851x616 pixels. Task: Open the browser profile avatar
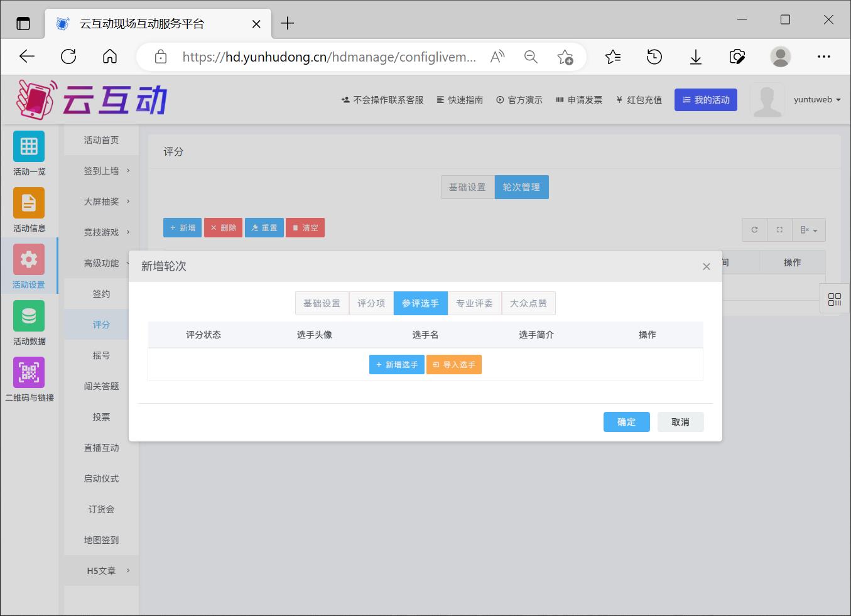click(x=781, y=57)
